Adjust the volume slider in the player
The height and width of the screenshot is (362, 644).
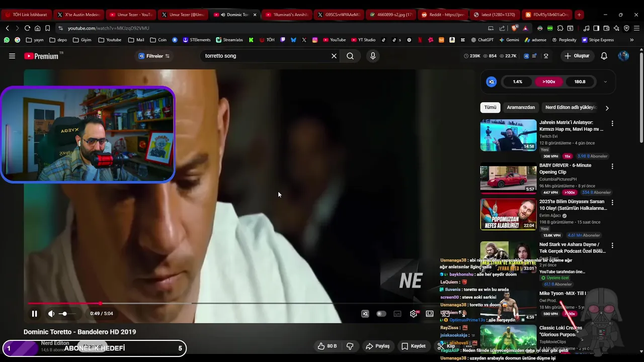tap(67, 314)
